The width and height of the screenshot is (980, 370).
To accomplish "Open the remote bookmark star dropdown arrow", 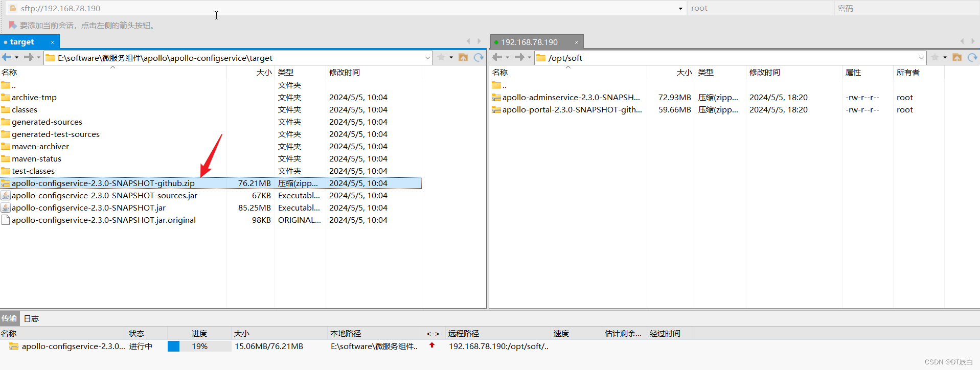I will tap(945, 58).
